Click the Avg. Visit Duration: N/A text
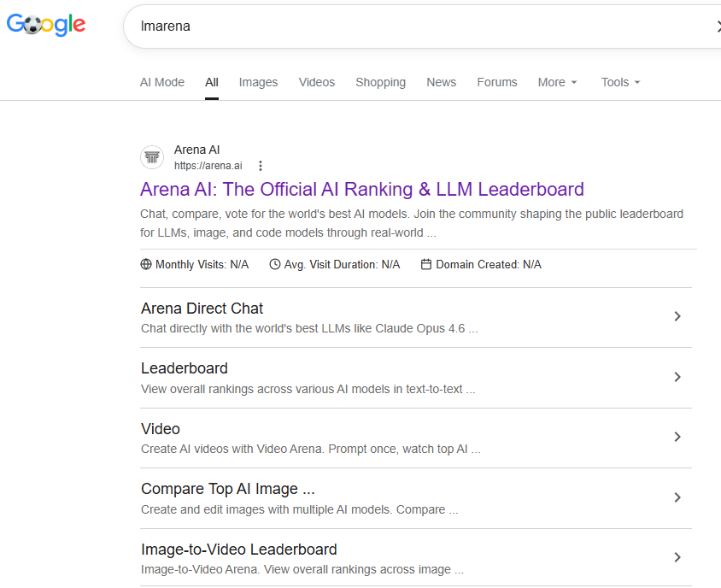 tap(342, 265)
